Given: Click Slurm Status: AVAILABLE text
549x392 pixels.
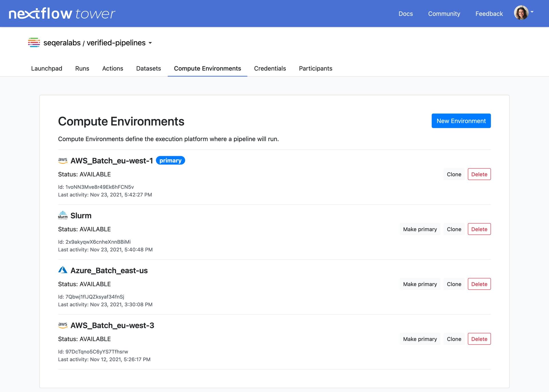Looking at the screenshot, I should pos(84,229).
